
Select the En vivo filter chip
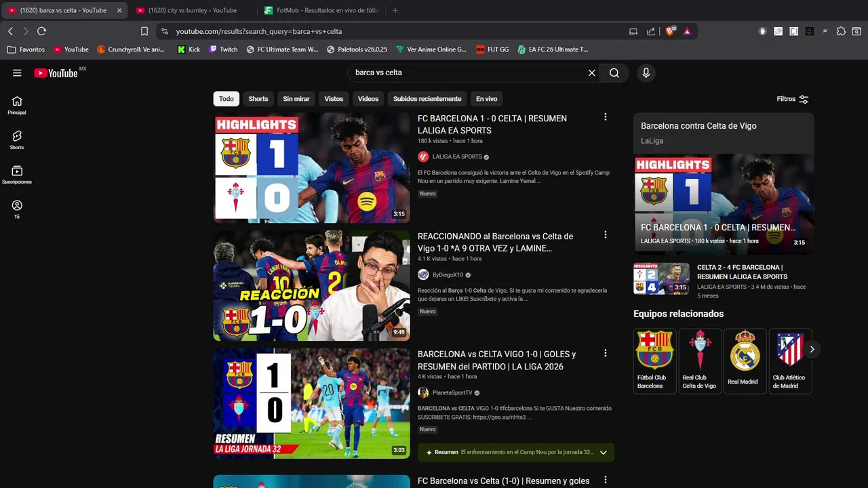click(x=486, y=99)
